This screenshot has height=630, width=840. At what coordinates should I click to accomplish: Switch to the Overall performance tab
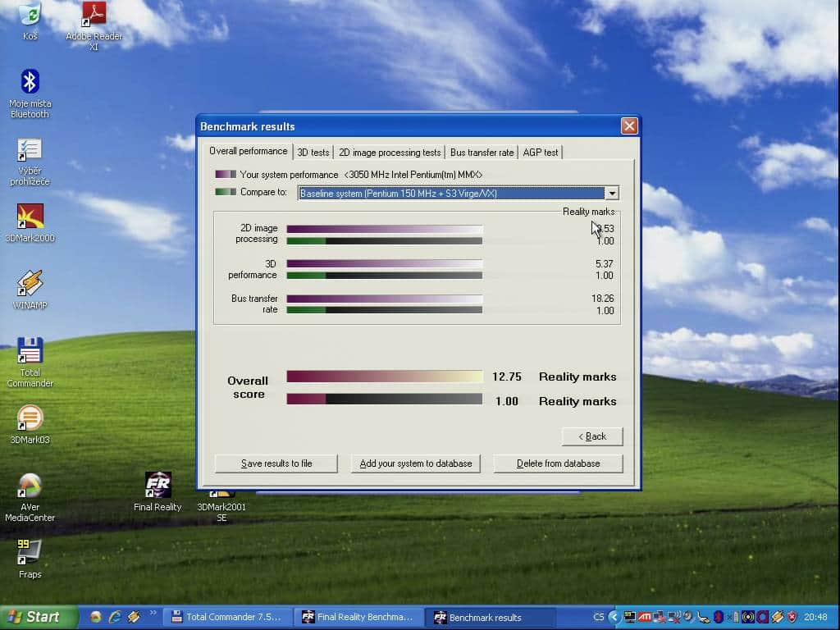[248, 151]
